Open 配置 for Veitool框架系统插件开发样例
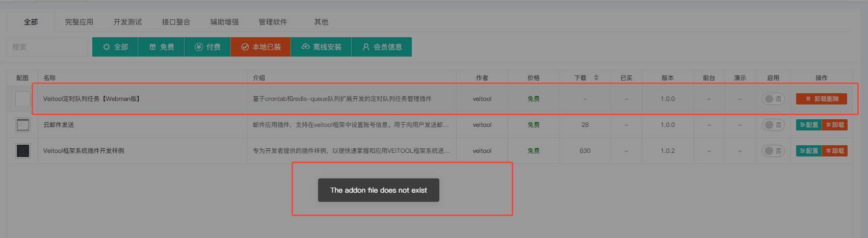Image resolution: width=868 pixels, height=238 pixels. click(809, 151)
